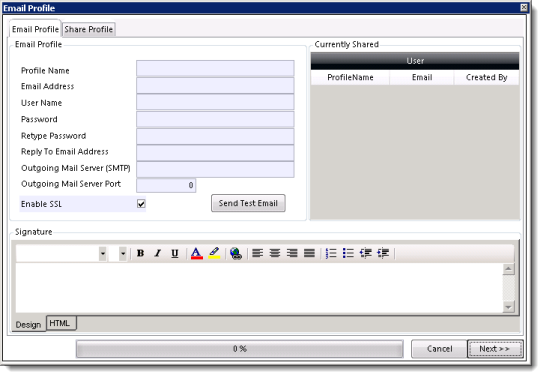
Task: Click the User table header bar
Action: point(415,61)
